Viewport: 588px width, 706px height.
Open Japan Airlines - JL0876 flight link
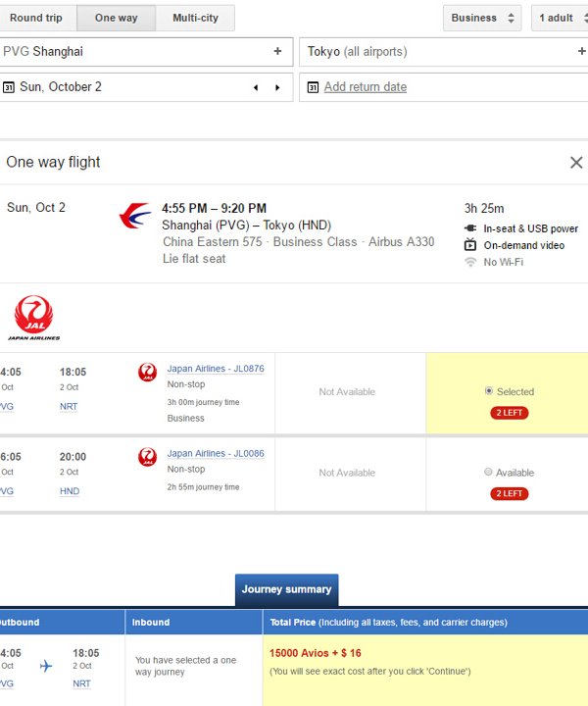pyautogui.click(x=216, y=369)
